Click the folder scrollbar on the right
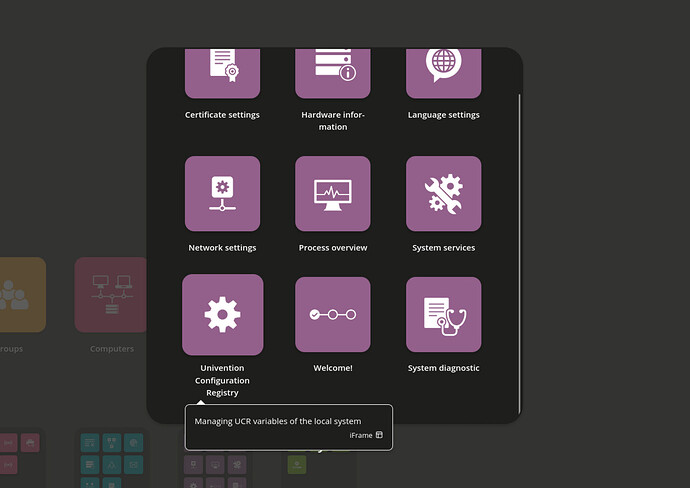This screenshot has height=488, width=690. click(520, 254)
